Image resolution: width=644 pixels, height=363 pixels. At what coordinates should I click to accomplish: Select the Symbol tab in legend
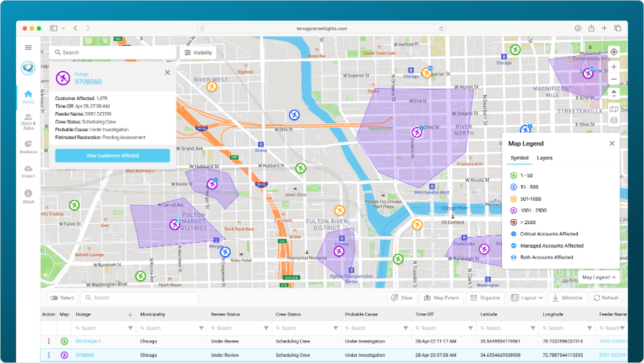pos(519,158)
